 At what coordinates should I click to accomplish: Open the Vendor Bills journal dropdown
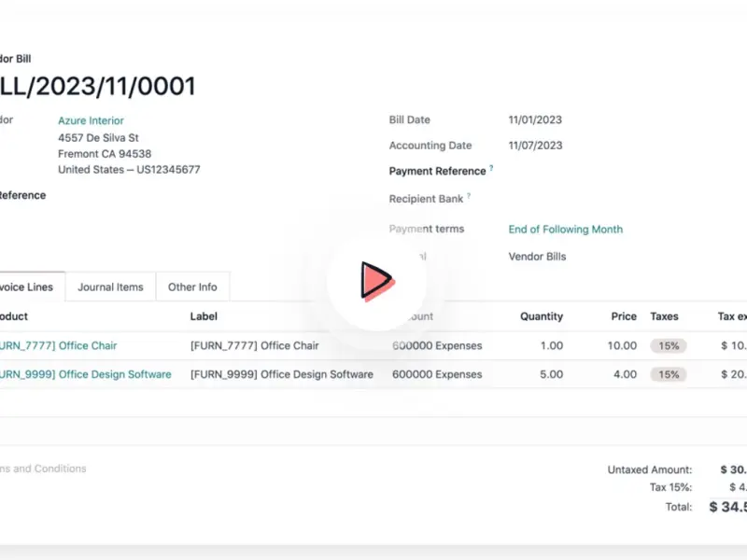point(537,257)
